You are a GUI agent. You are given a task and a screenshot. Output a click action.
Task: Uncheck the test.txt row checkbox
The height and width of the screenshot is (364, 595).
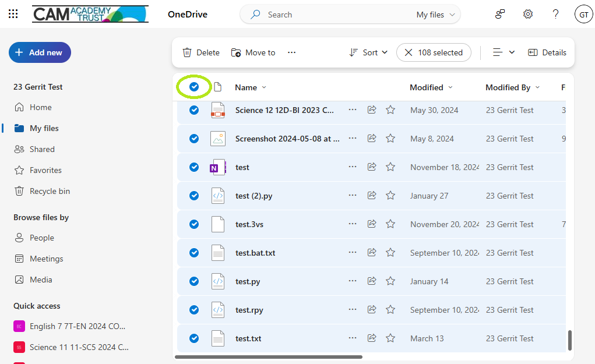tap(194, 338)
